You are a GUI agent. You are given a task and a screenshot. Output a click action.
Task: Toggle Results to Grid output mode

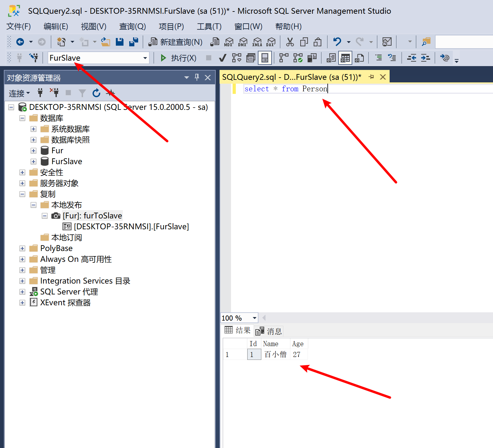click(x=345, y=58)
